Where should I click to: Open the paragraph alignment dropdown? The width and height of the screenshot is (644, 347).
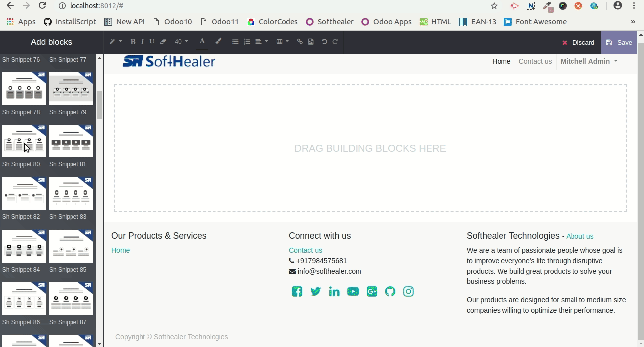tap(262, 42)
